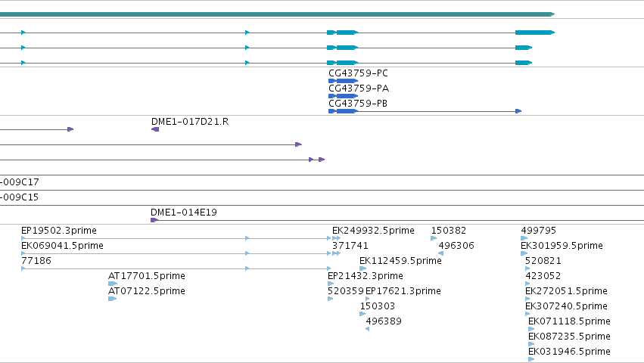Click the 496389 reverse arrow glyph
Screen dimensions: 644x363
click(367, 329)
